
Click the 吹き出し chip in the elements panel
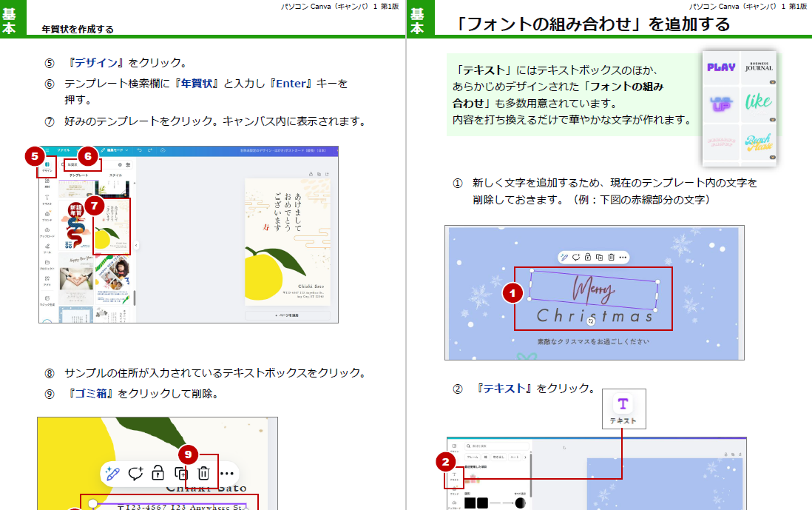pyautogui.click(x=498, y=457)
